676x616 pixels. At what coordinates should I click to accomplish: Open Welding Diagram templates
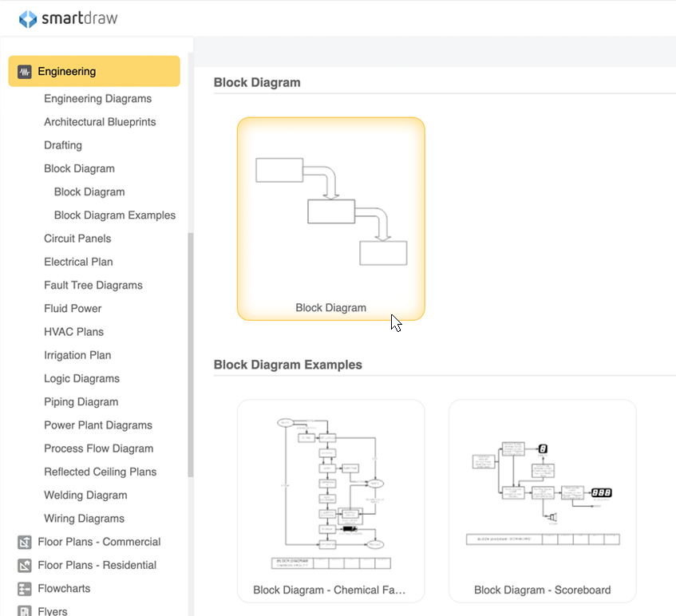pyautogui.click(x=85, y=495)
